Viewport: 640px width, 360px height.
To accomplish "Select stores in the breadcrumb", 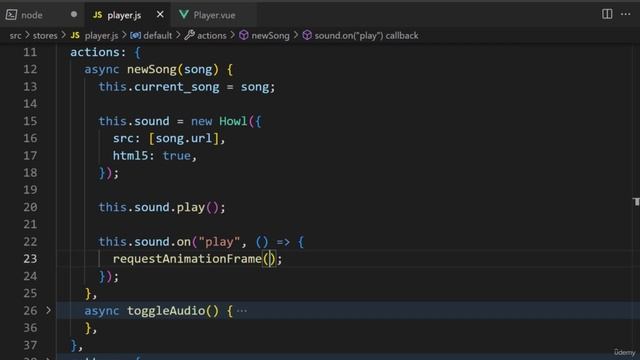I will tap(45, 36).
